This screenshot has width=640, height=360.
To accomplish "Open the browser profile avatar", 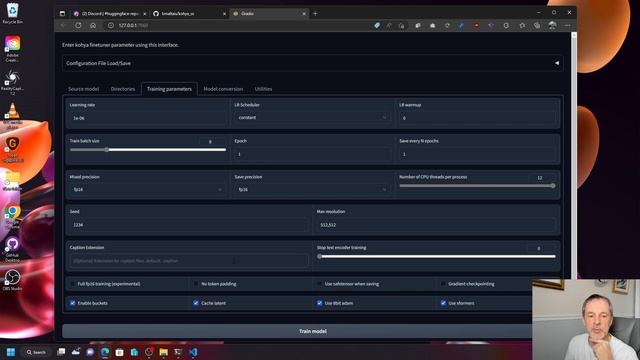I will coord(552,25).
